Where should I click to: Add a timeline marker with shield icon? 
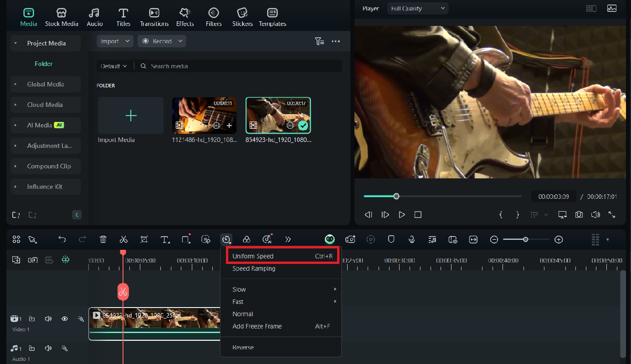(391, 239)
